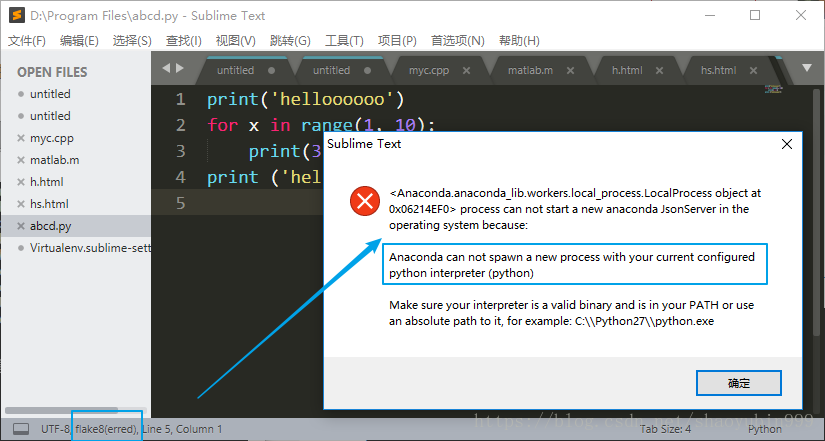Click Line 5, Column 1 status text
The image size is (825, 441).
click(x=182, y=429)
